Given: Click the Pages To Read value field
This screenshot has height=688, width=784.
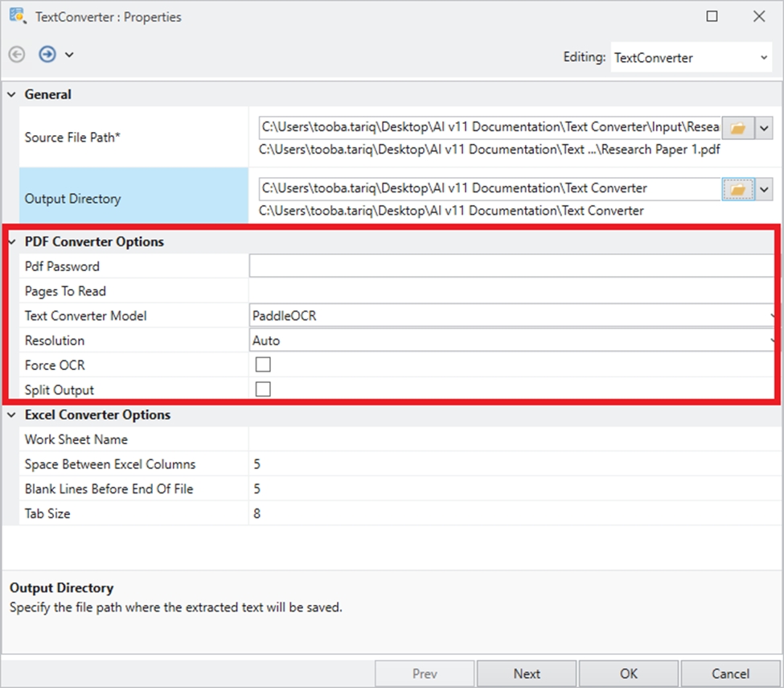Looking at the screenshot, I should pos(512,290).
